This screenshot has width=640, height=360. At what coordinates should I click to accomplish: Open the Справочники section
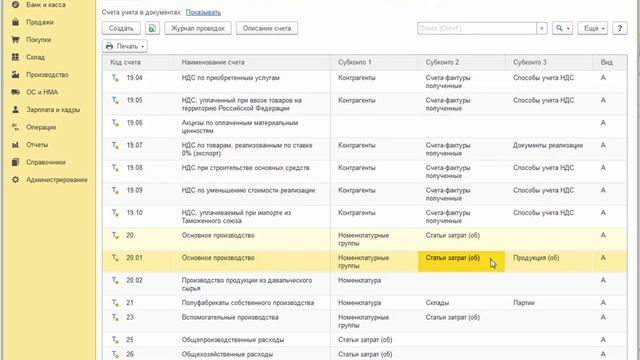(x=46, y=162)
